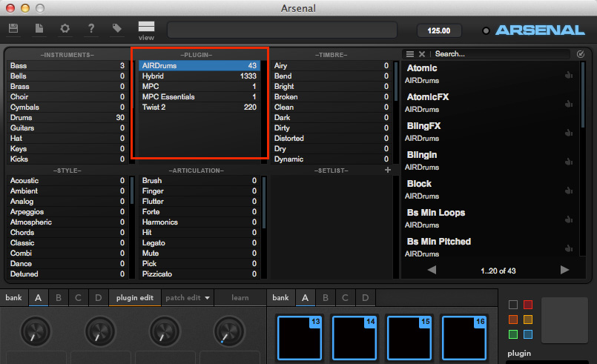This screenshot has width=597, height=364.
Task: Open the hamburger menu beside Search
Action: (410, 54)
